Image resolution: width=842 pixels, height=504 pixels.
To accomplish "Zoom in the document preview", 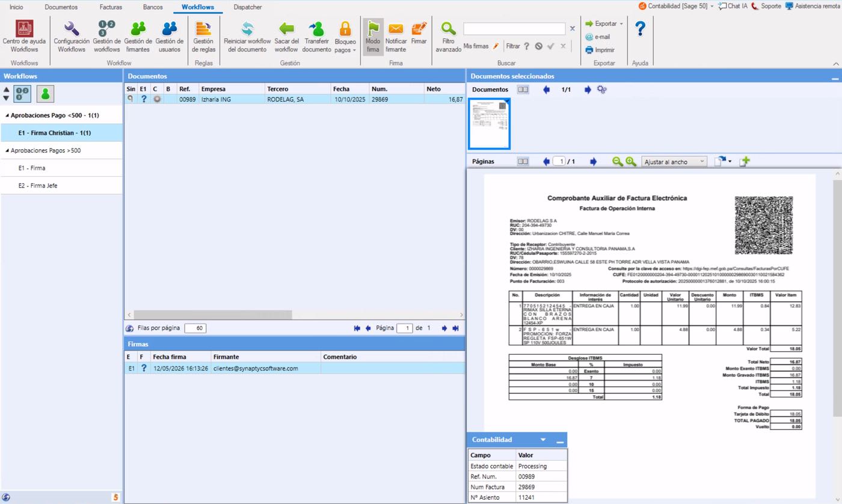I will (630, 162).
